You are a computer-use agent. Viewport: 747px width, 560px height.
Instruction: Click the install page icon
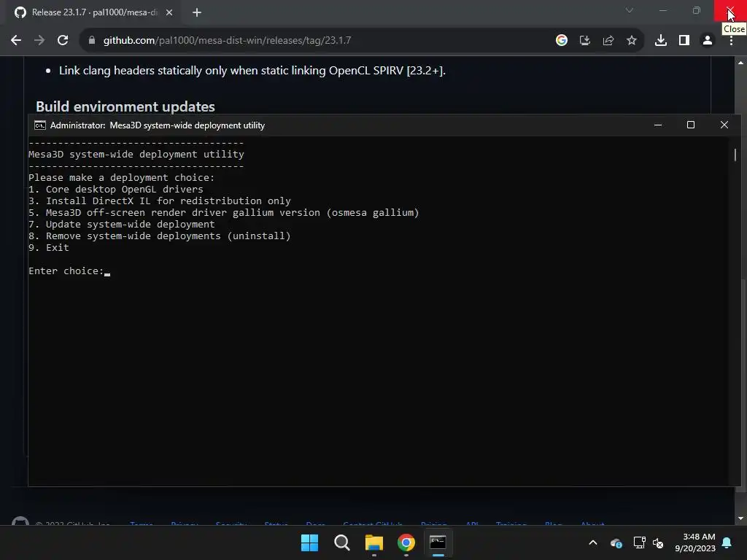585,41
